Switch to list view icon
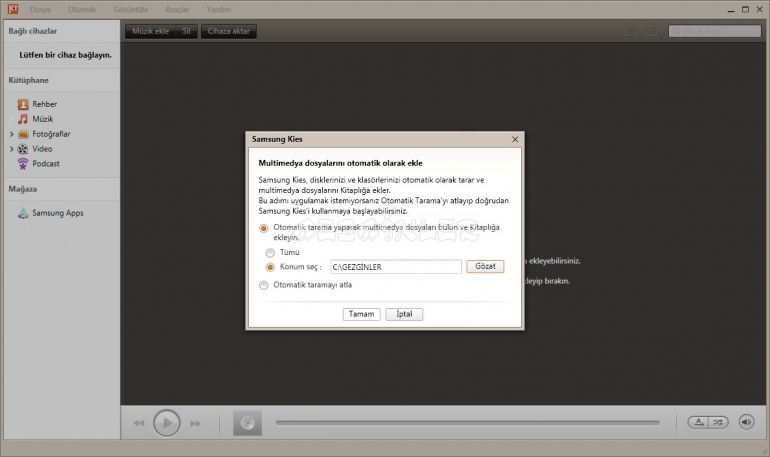770x457 pixels. pos(631,31)
